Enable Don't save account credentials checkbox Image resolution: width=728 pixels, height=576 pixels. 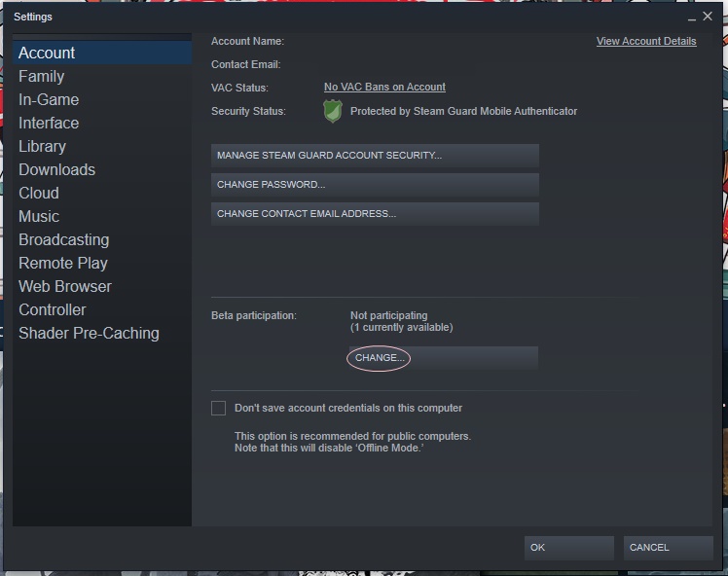point(218,408)
